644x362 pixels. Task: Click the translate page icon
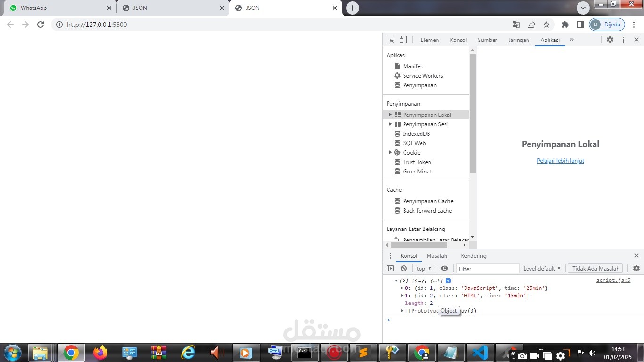click(x=516, y=25)
